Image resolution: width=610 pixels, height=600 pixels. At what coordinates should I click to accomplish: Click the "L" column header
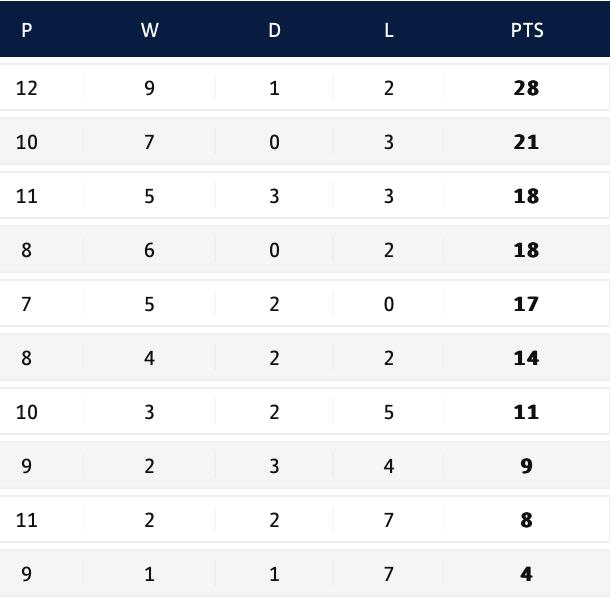coord(389,30)
